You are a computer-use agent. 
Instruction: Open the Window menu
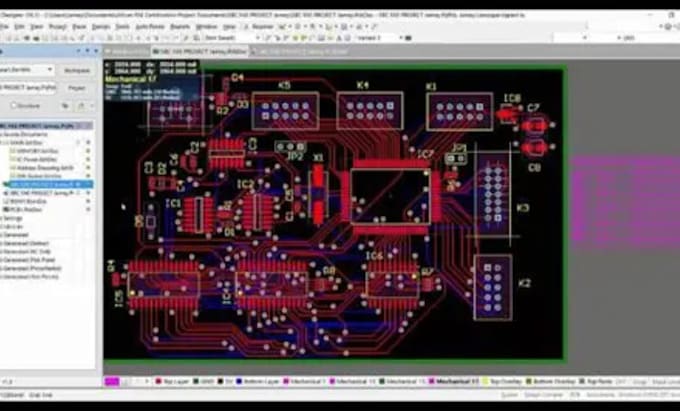[x=206, y=27]
